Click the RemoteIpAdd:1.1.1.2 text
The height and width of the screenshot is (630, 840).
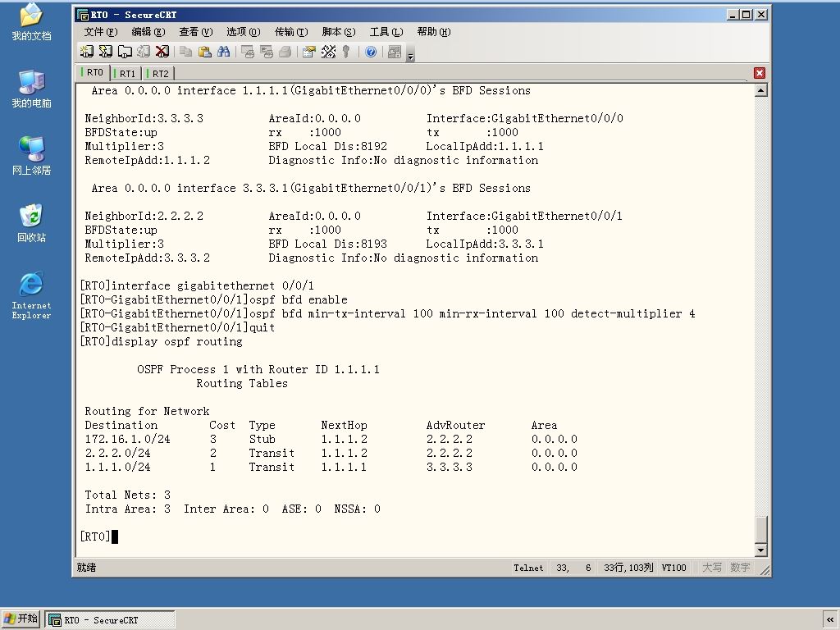(147, 160)
